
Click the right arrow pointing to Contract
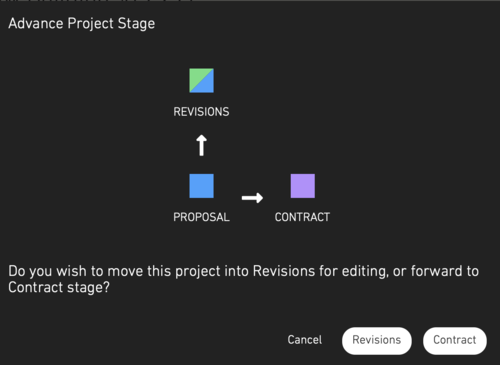(252, 198)
